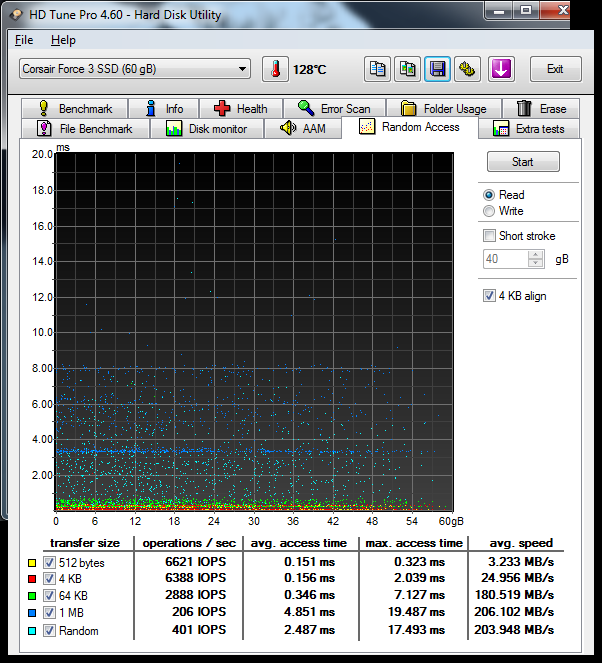
Task: Click the yellow 512 bytes color swatch
Action: [x=32, y=563]
